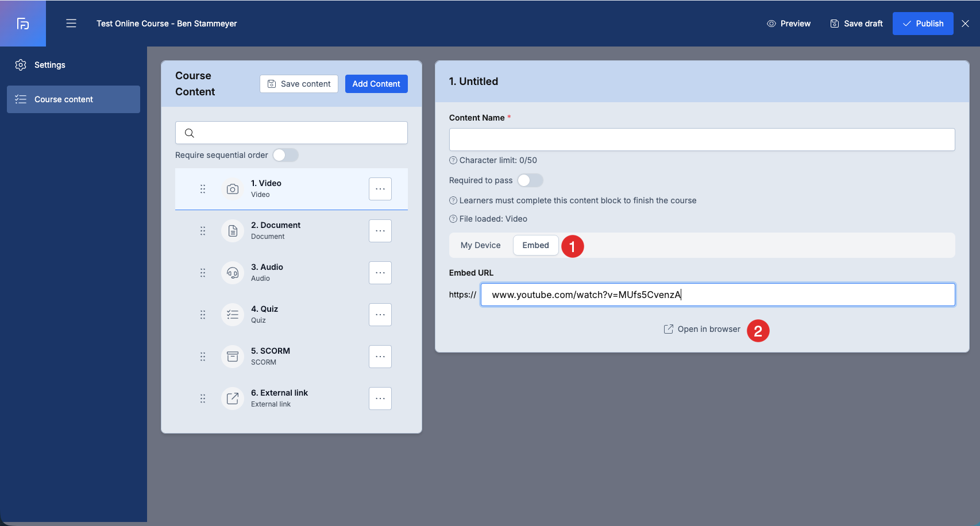Open the more options menu for 2. Document
This screenshot has height=526, width=980.
coord(380,231)
